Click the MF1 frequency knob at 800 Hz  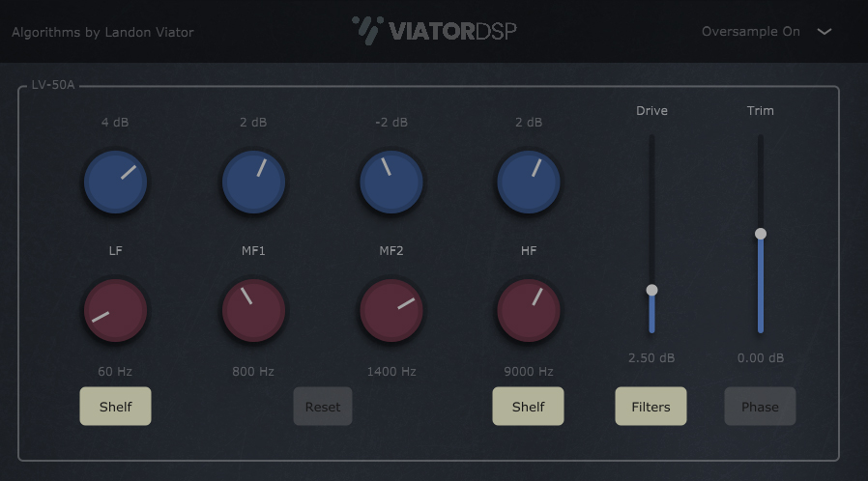[253, 310]
